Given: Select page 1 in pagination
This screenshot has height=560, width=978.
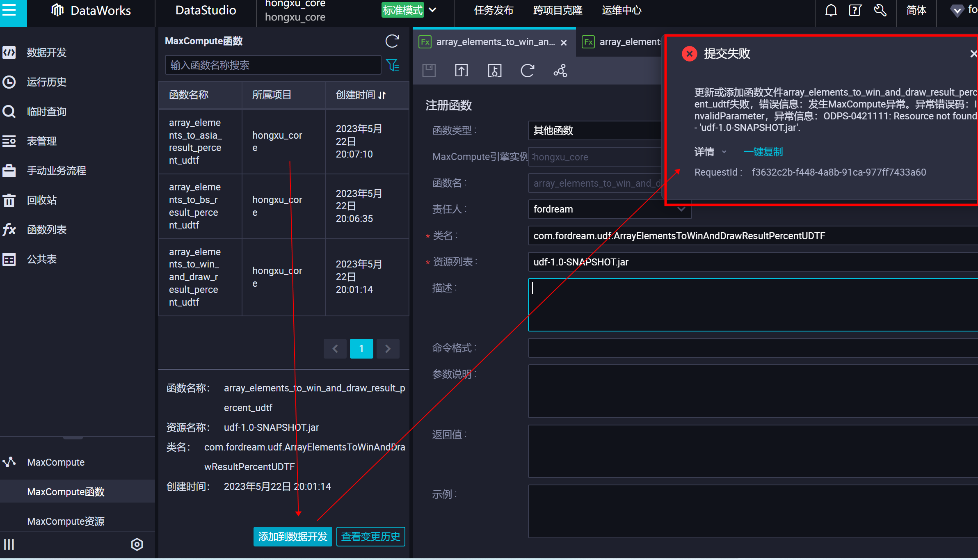Looking at the screenshot, I should click(361, 349).
